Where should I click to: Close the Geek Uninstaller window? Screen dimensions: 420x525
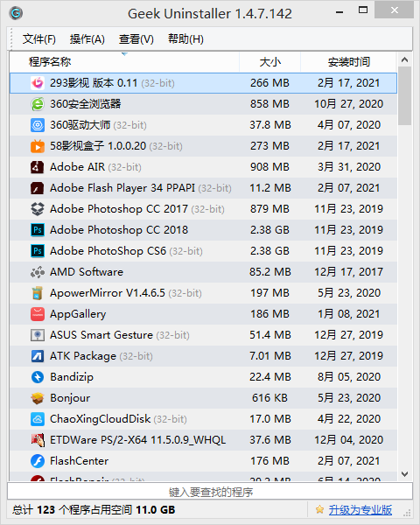click(395, 10)
